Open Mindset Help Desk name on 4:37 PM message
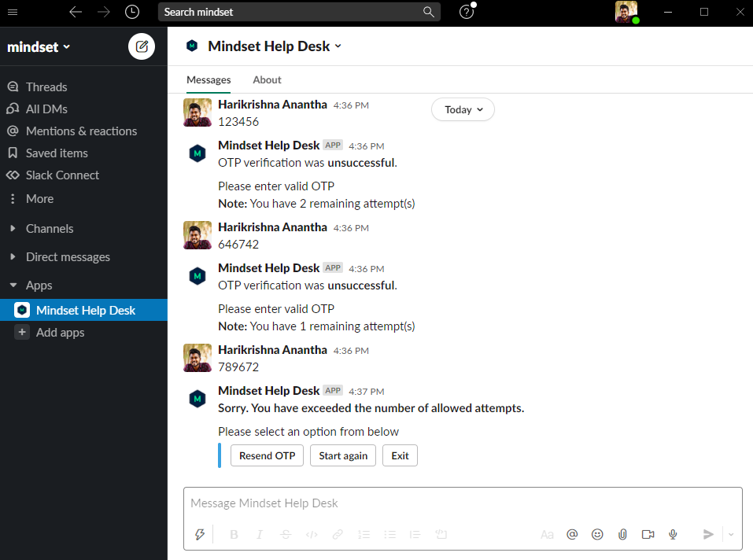The height and width of the screenshot is (560, 753). [268, 391]
